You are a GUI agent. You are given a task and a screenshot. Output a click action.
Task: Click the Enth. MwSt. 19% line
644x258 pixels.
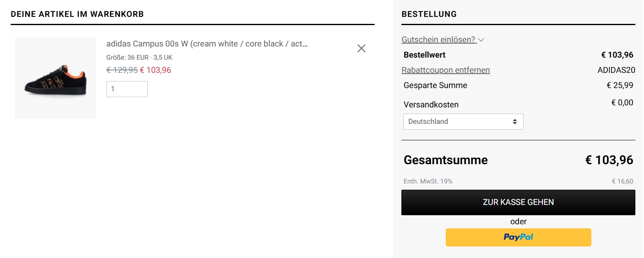click(x=428, y=181)
